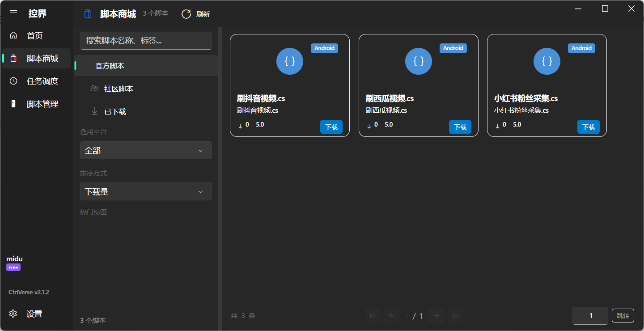This screenshot has height=331, width=644.
Task: Click download count icon on 刷抖音视频 card
Action: coord(240,127)
